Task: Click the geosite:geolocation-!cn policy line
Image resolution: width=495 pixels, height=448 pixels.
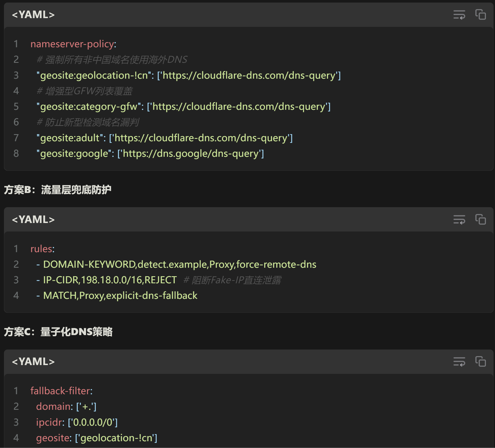Action: (x=189, y=75)
